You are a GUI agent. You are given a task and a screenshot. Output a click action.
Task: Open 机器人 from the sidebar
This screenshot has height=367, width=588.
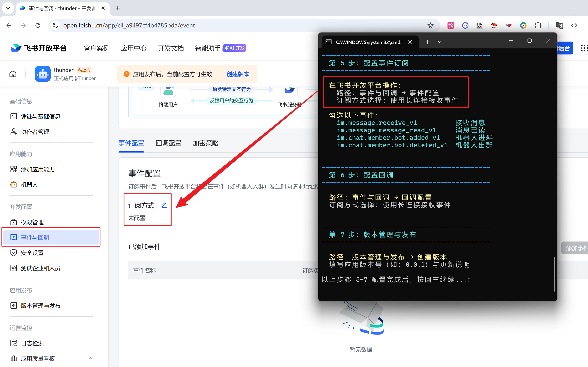[x=29, y=185]
